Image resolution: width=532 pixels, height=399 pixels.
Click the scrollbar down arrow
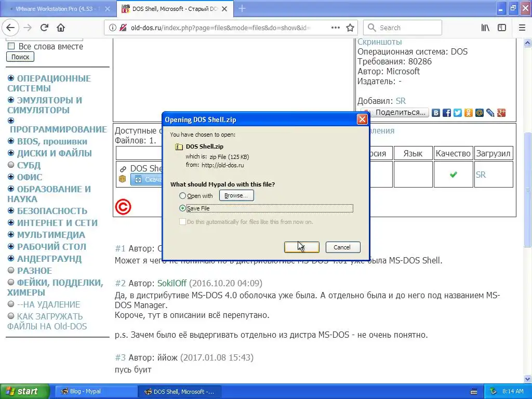coord(527,379)
